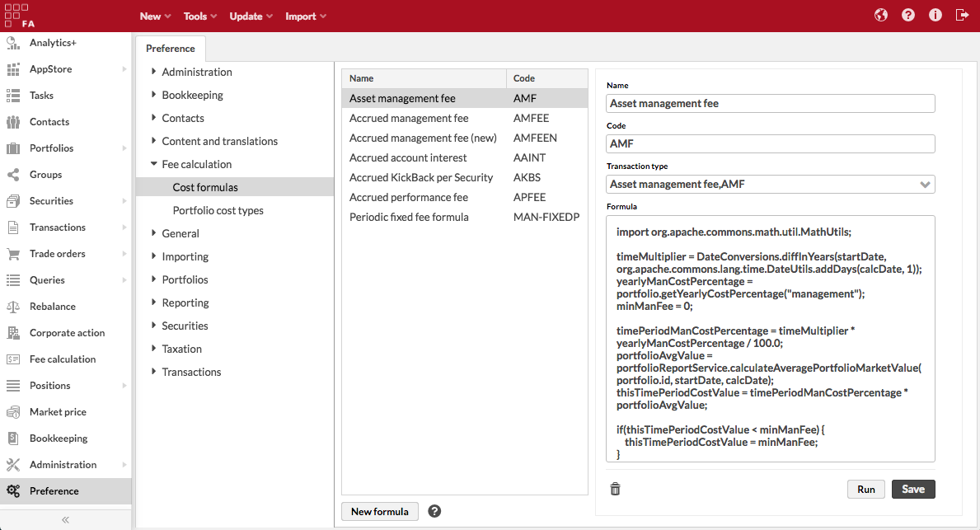The width and height of the screenshot is (980, 530).
Task: Click the Administration tools icon
Action: (x=13, y=465)
